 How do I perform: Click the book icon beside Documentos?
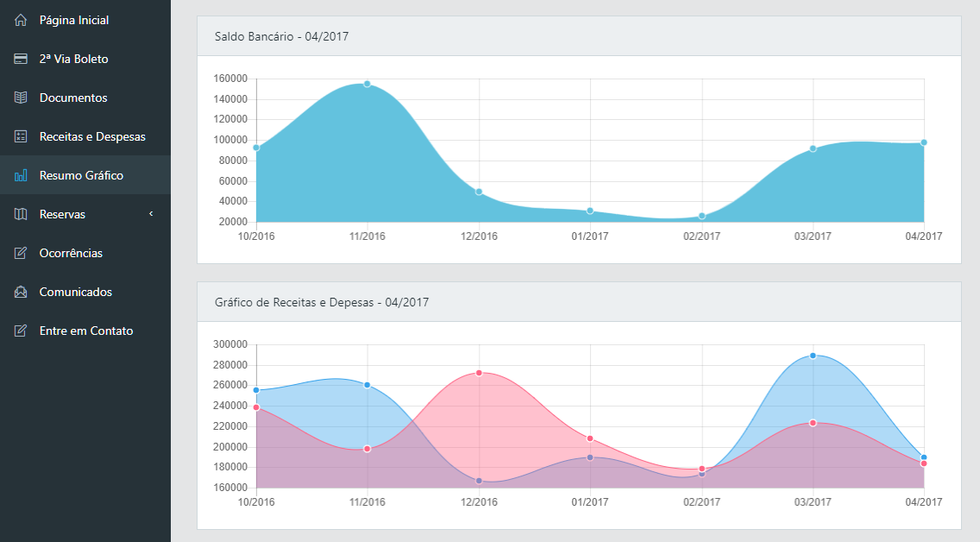coord(21,98)
